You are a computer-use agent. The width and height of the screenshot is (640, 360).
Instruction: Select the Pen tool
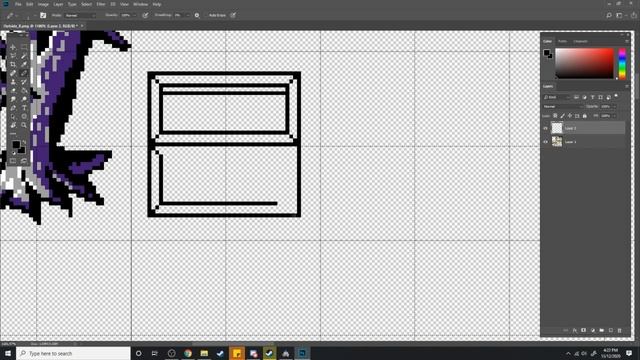pyautogui.click(x=13, y=108)
